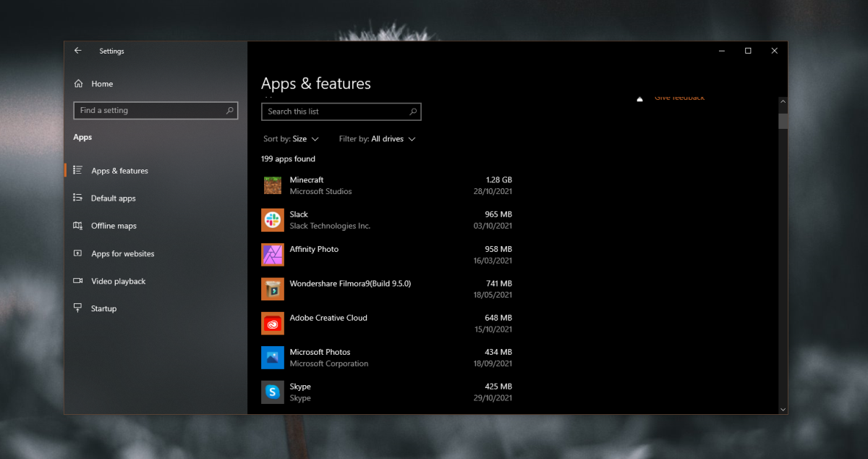
Task: Open Startup via its sidebar icon
Action: (78, 308)
